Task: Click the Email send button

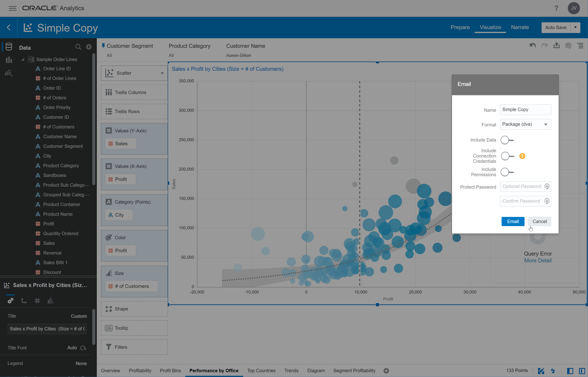Action: pos(513,221)
